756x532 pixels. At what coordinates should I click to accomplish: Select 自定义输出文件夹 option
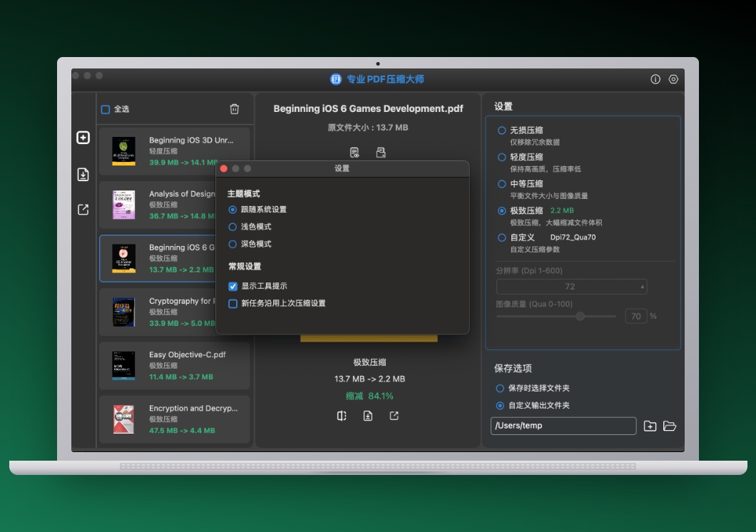coord(500,406)
